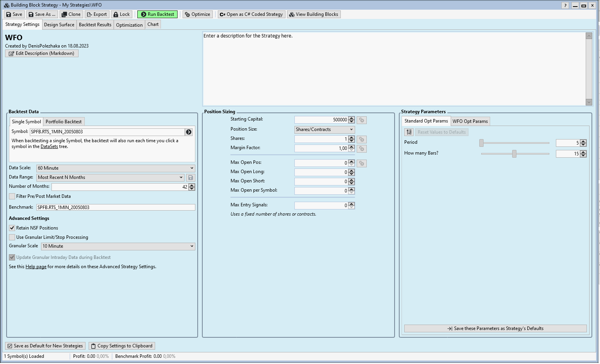Expand the Position Size dropdown
Screen dimensions: 600x364
[x=324, y=130]
